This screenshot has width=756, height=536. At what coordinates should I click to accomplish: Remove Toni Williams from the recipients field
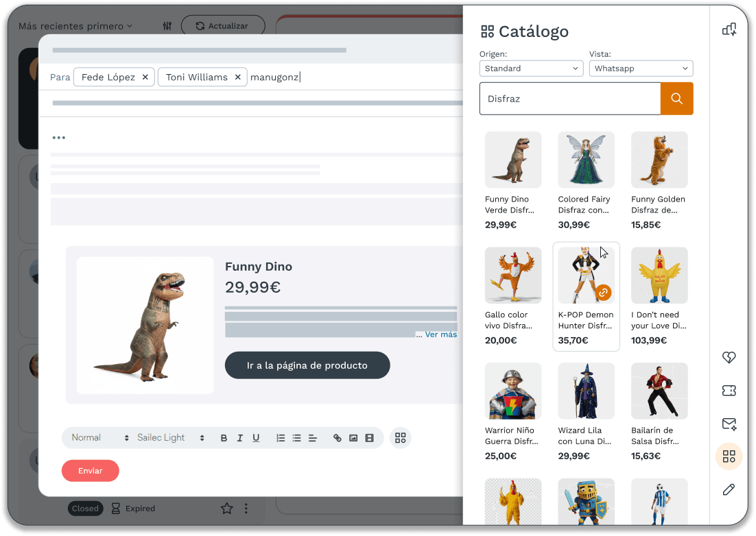tap(237, 77)
